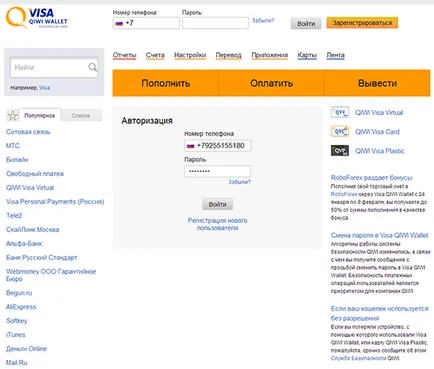The width and height of the screenshot is (434, 369).
Task: Click QIWI Visa Plastic text link
Action: coord(379,151)
